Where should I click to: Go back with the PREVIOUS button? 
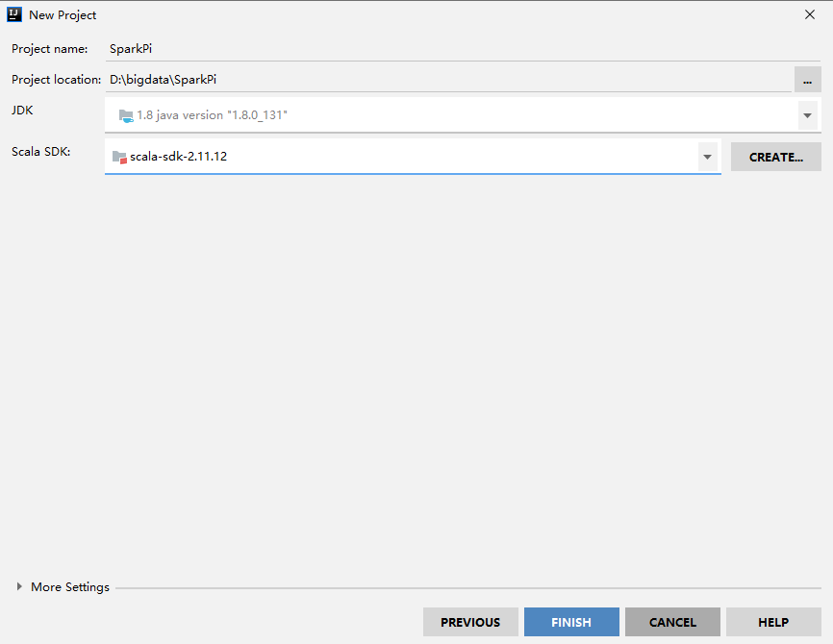tap(470, 622)
